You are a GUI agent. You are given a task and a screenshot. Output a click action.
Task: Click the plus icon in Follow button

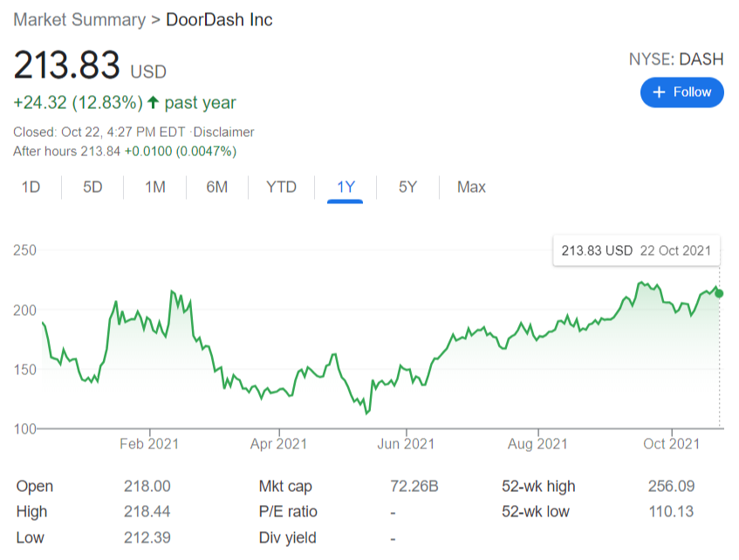[659, 92]
